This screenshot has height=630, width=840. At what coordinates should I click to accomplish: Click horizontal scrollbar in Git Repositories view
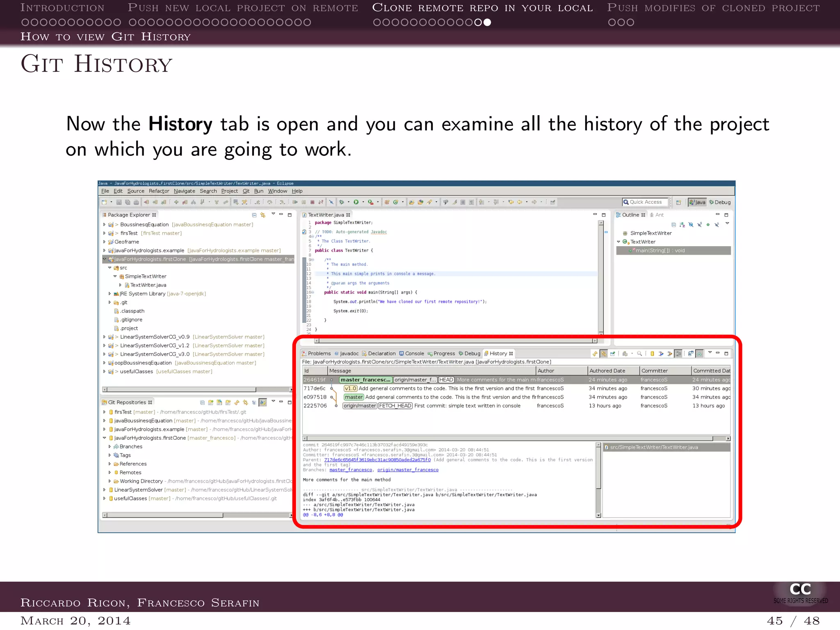point(197,515)
